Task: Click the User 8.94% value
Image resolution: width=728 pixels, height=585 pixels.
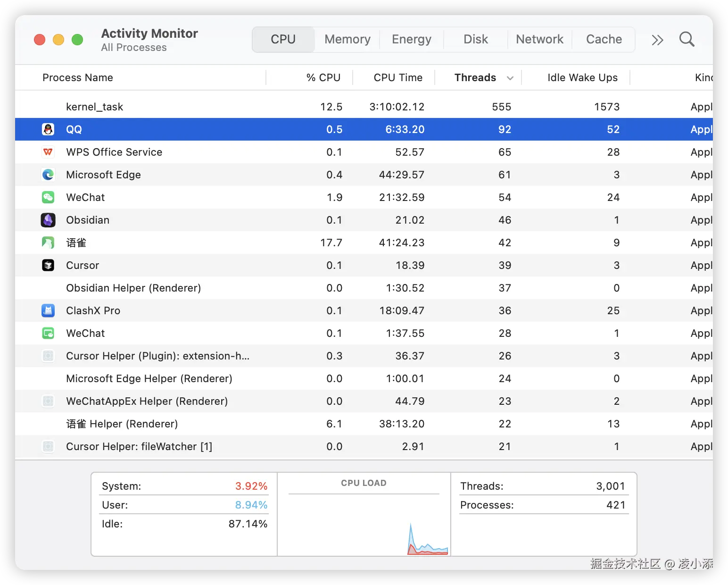Action: tap(251, 505)
